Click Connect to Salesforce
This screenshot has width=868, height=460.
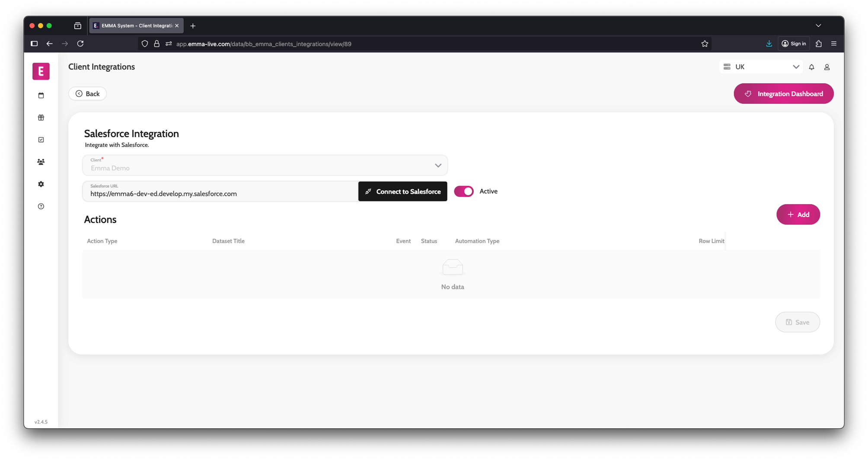click(x=403, y=192)
